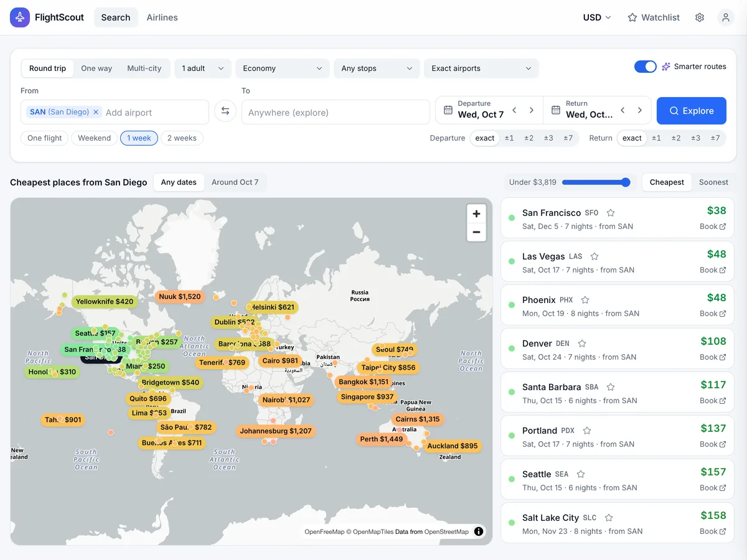Book the Salt Lake City $158 flight

[713, 531]
